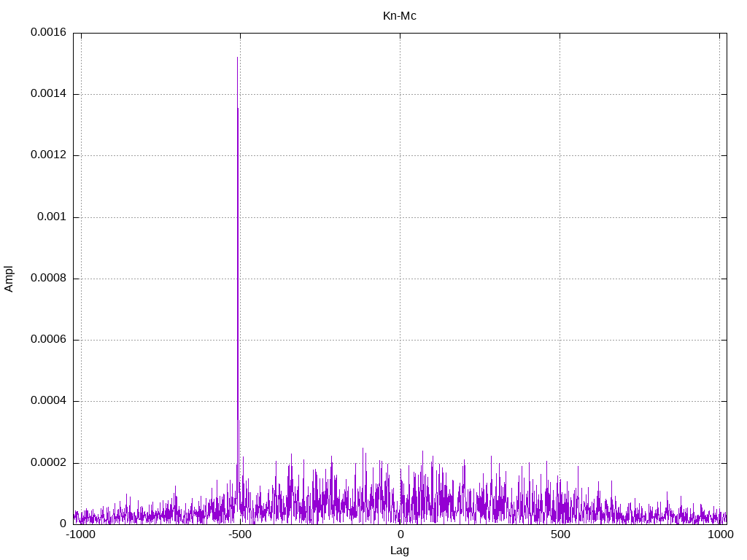
Task: Click the Ampl y-axis label
Action: tap(9, 279)
